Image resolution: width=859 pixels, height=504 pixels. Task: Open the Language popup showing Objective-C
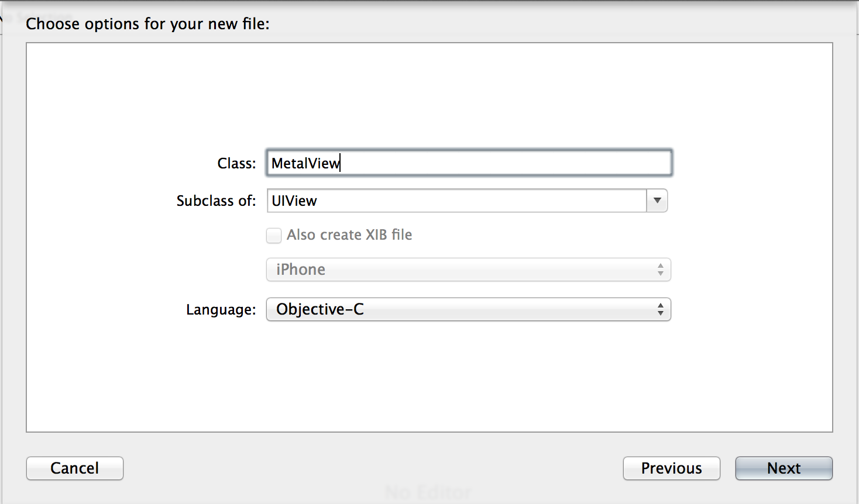point(469,309)
